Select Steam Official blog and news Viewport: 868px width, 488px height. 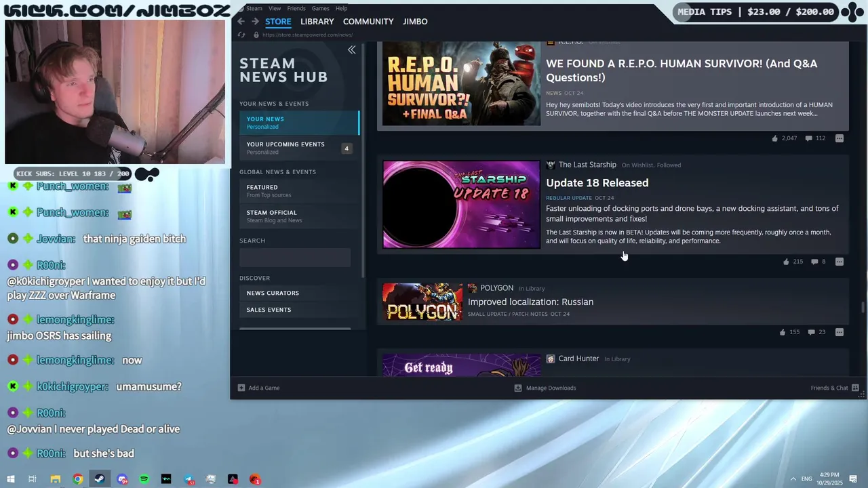click(x=299, y=216)
